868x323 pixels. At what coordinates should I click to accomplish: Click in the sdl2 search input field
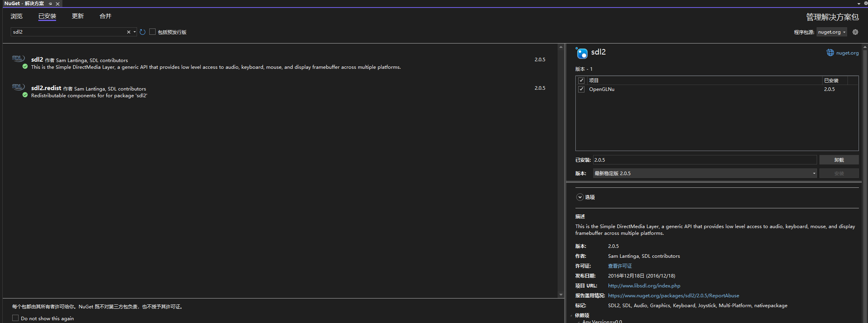point(68,32)
